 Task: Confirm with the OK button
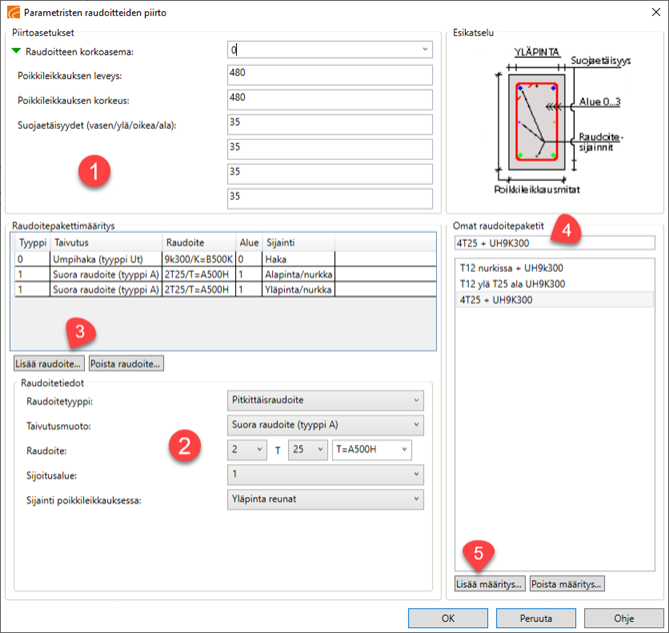click(448, 618)
